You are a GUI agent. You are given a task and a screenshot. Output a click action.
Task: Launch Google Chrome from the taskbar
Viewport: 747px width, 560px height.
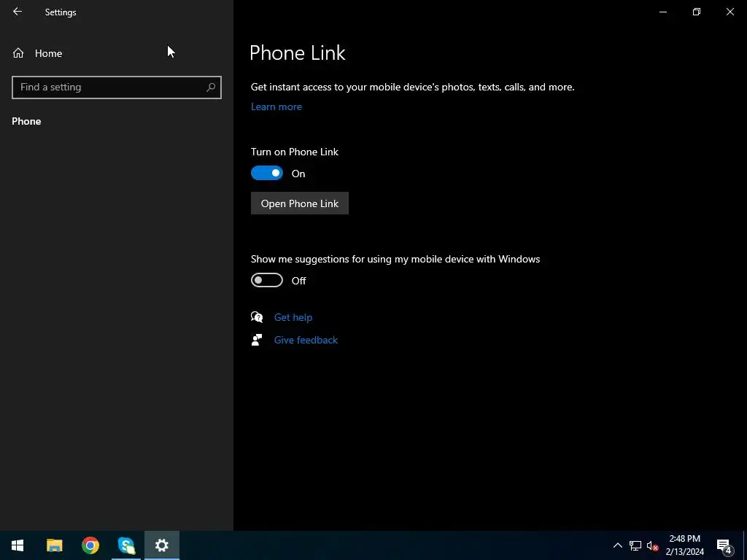[90, 545]
